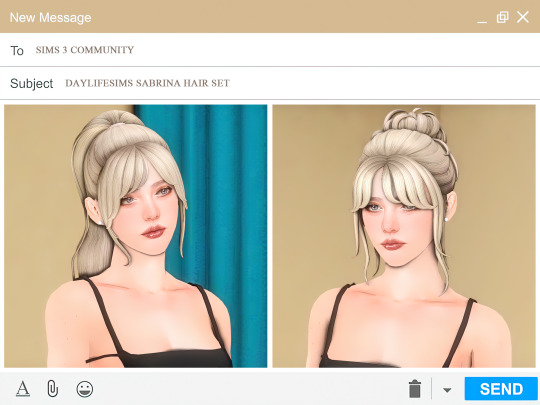The image size is (540, 405).
Task: Insert an emoji with the smiley icon
Action: (84, 389)
